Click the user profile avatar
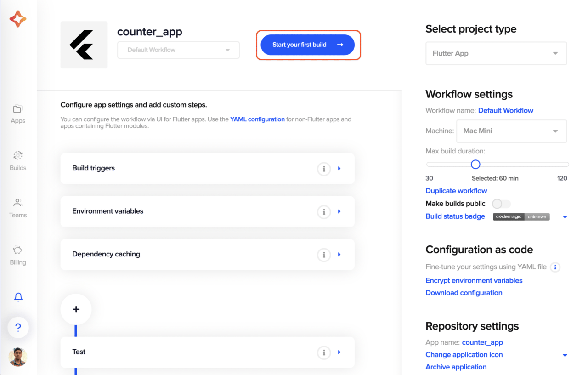Viewport: 588px width, 375px height. point(18,357)
